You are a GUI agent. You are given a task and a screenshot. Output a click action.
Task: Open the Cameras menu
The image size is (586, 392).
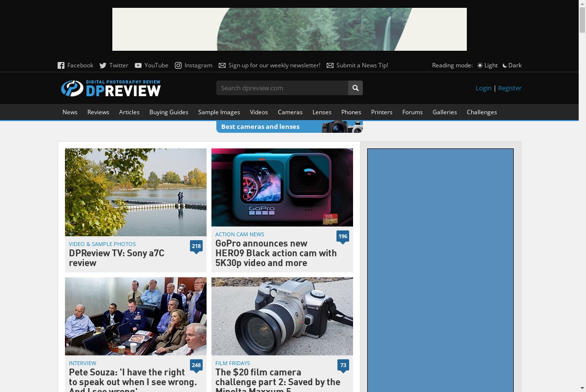(290, 112)
